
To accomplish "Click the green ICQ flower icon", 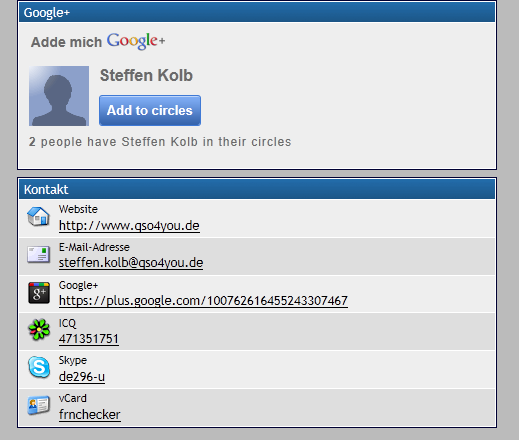I will [39, 330].
